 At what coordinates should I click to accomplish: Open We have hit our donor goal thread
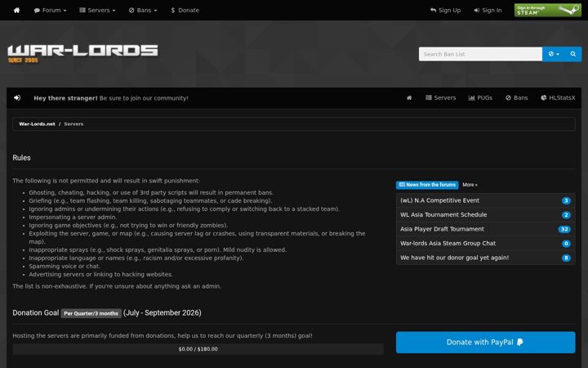[455, 258]
